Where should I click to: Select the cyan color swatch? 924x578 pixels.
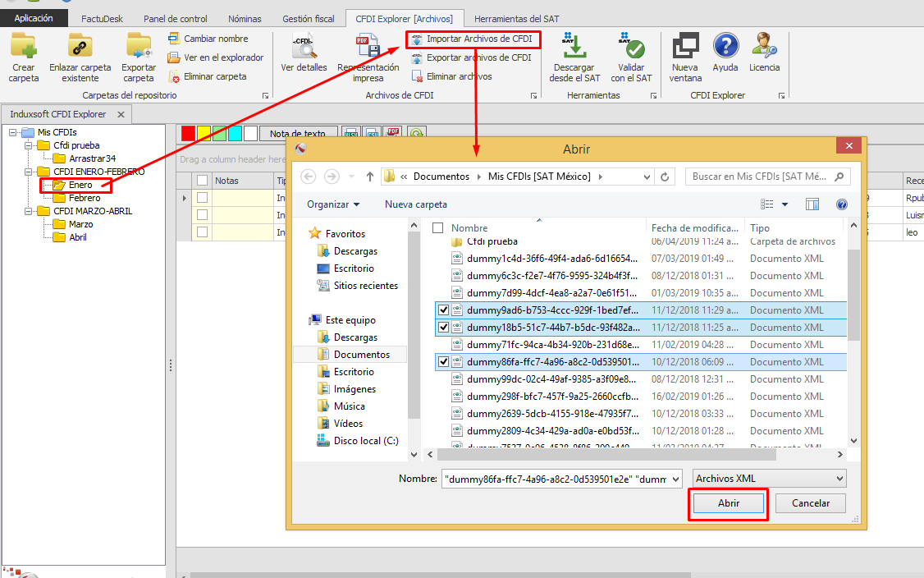(236, 133)
